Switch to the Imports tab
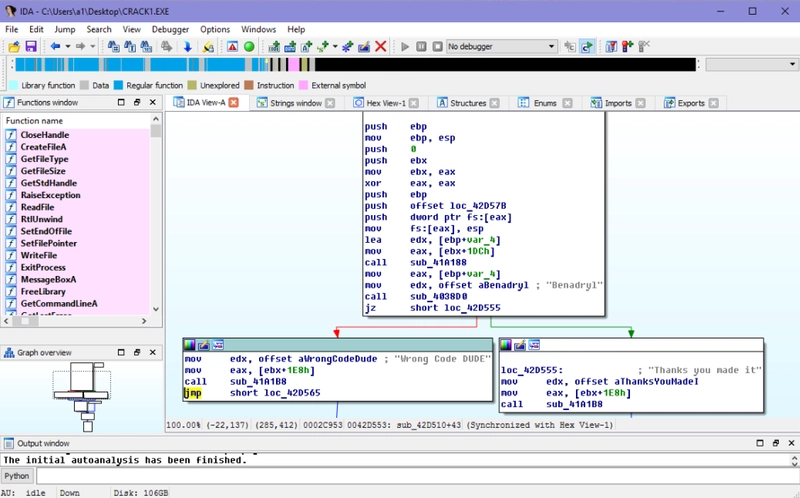The image size is (800, 498). point(618,103)
